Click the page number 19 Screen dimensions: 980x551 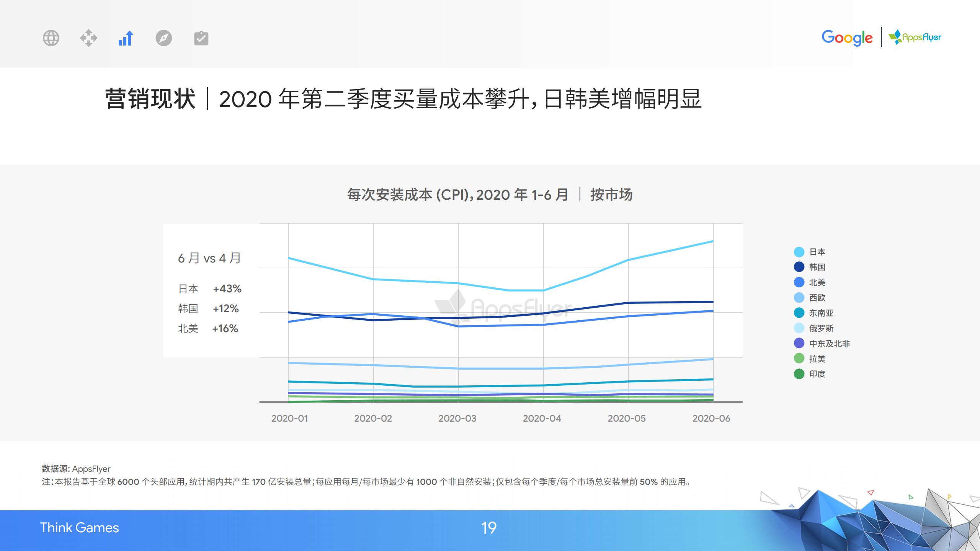489,528
